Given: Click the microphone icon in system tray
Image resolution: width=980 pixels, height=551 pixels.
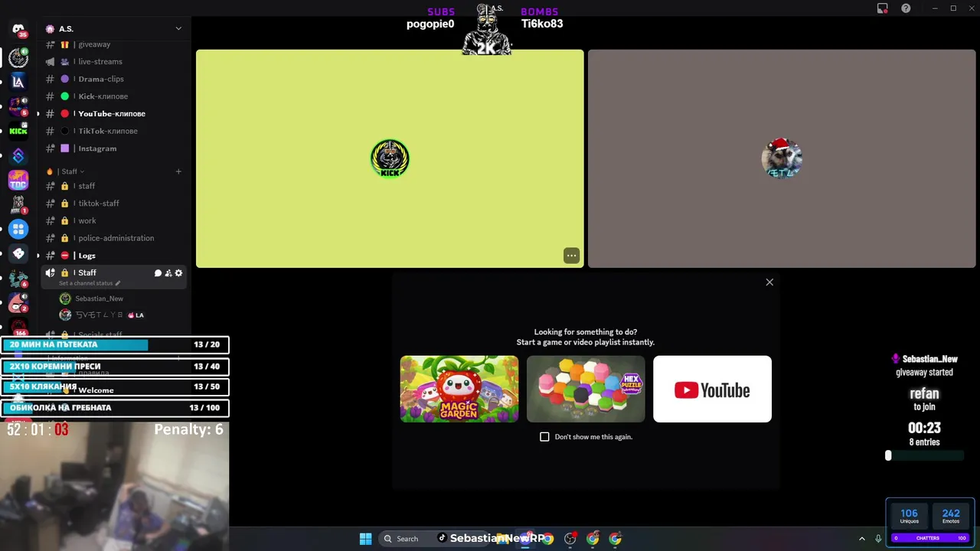Looking at the screenshot, I should pyautogui.click(x=878, y=539).
